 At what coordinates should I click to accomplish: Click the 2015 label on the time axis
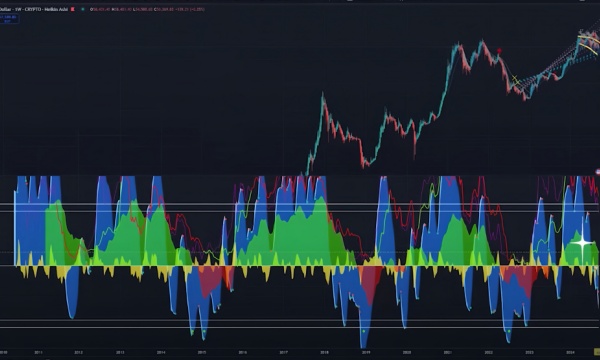point(202,352)
